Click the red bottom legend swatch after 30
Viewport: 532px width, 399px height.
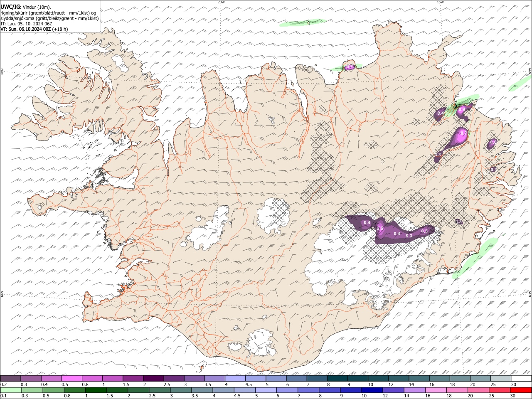[520, 390]
